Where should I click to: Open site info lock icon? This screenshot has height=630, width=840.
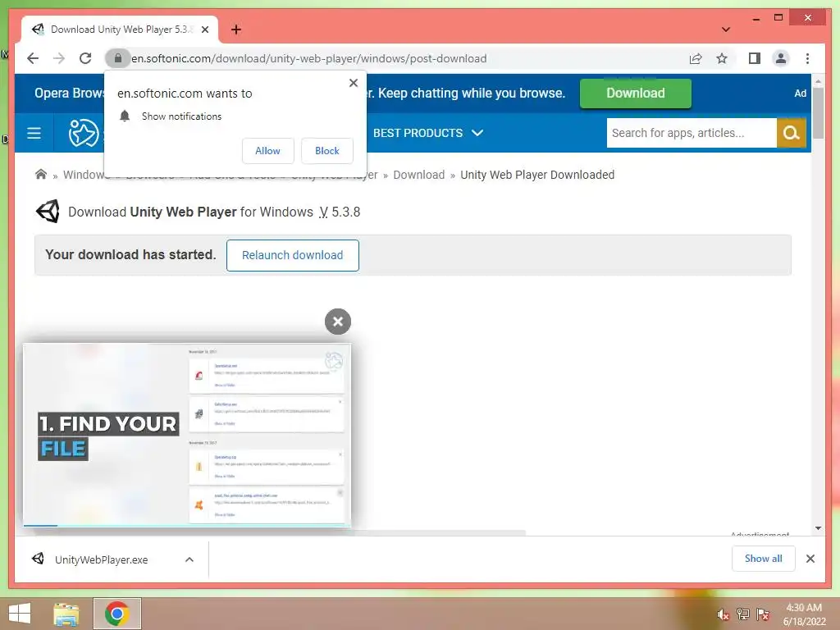coord(118,58)
